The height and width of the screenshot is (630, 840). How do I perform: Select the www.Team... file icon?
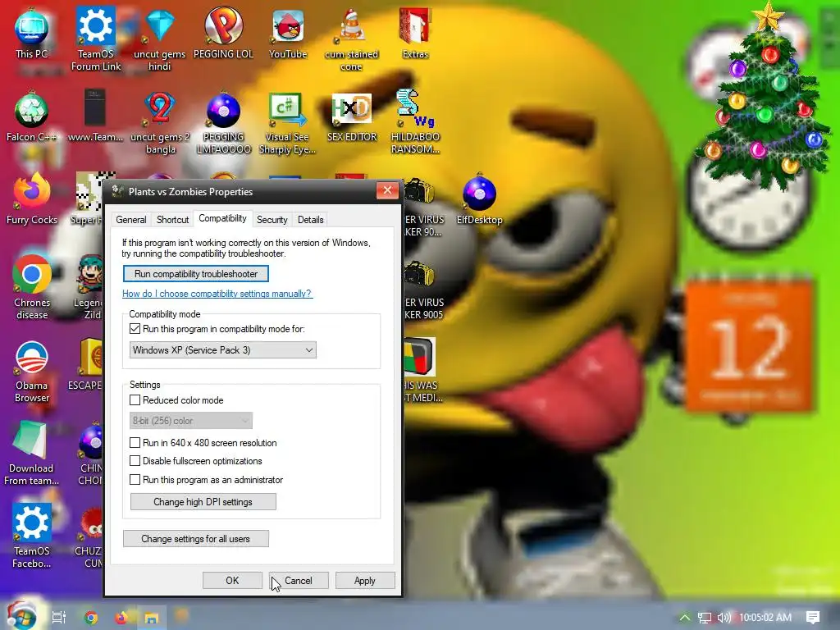click(x=95, y=116)
